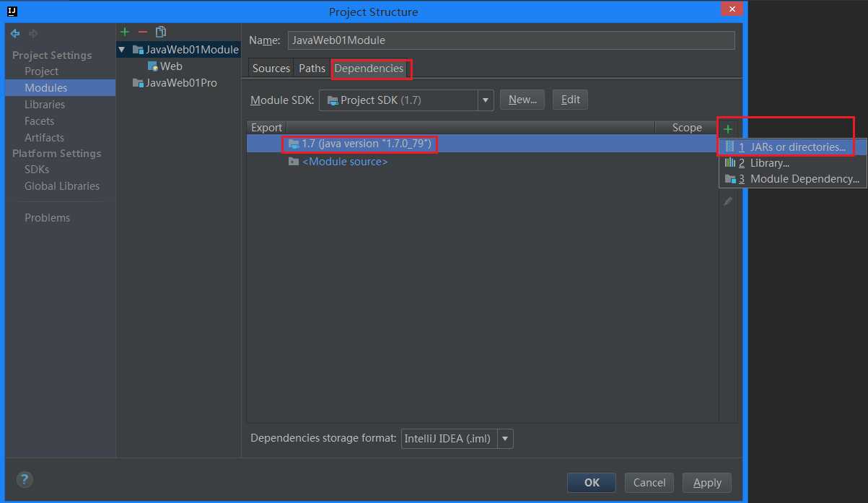Switch to the Dependencies tab

point(369,68)
